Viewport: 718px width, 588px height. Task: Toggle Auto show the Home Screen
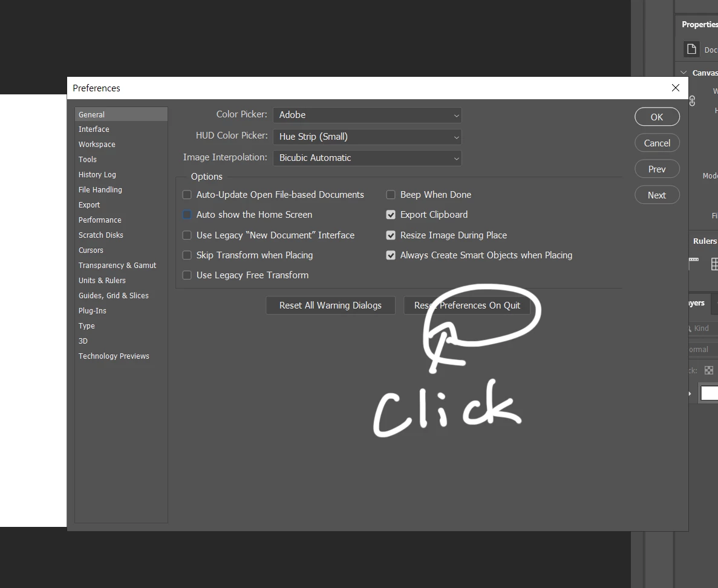pos(187,215)
